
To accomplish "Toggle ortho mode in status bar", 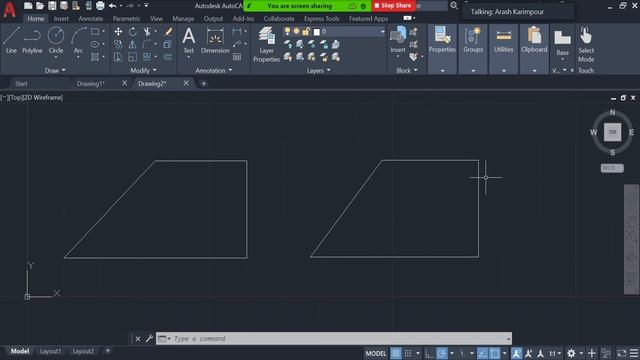I will point(429,353).
